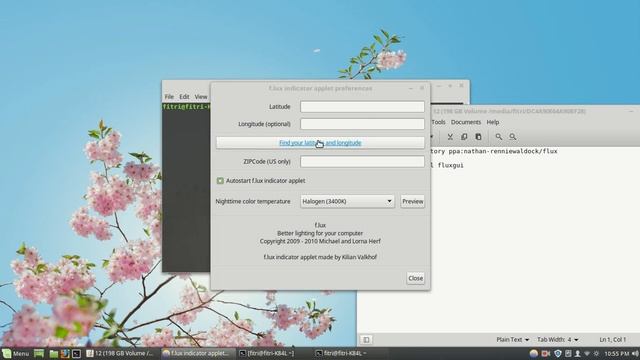This screenshot has height=360, width=640.
Task: Open the Nighttime color temperature dropdown
Action: point(347,201)
